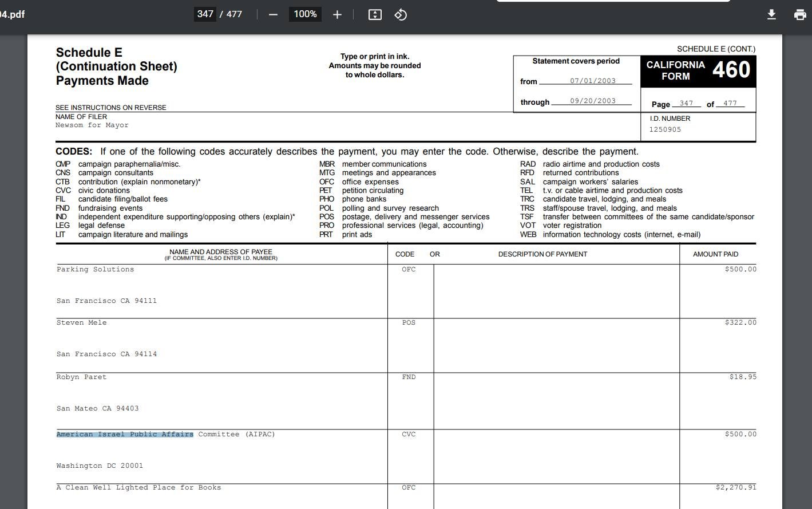Image resolution: width=812 pixels, height=509 pixels.
Task: Click the DESCRIPTION OF PAYMENT column header
Action: click(x=542, y=254)
